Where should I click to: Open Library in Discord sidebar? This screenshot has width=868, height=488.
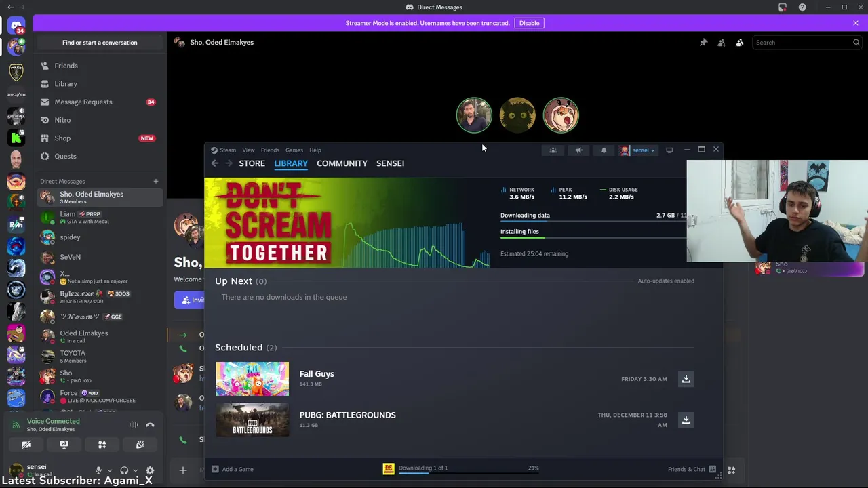click(100, 84)
